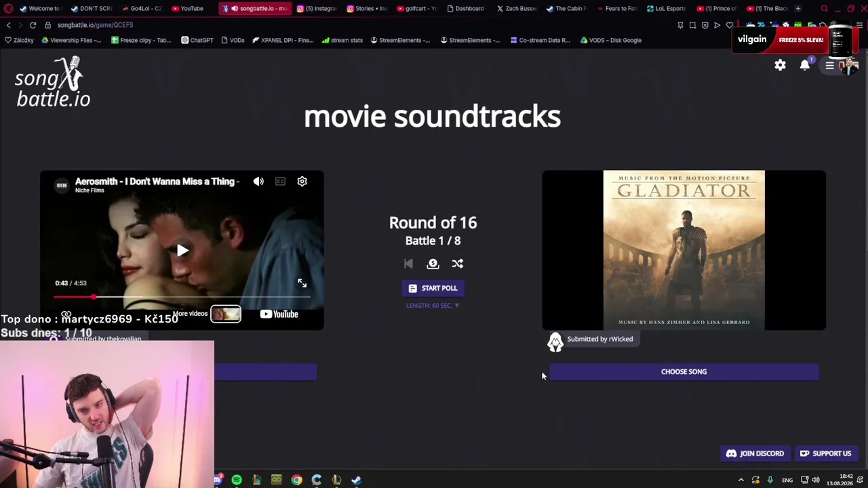Switch to the LoL Esports tab

point(666,8)
